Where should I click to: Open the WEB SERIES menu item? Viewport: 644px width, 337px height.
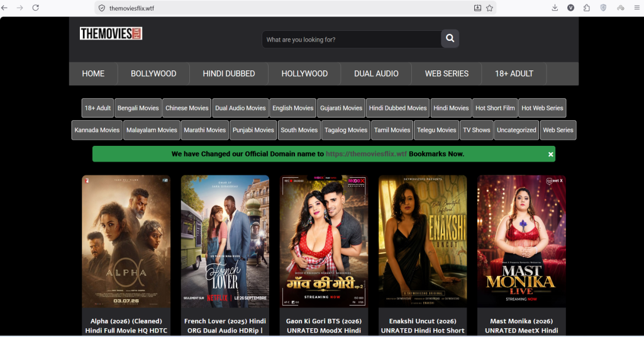coord(447,74)
